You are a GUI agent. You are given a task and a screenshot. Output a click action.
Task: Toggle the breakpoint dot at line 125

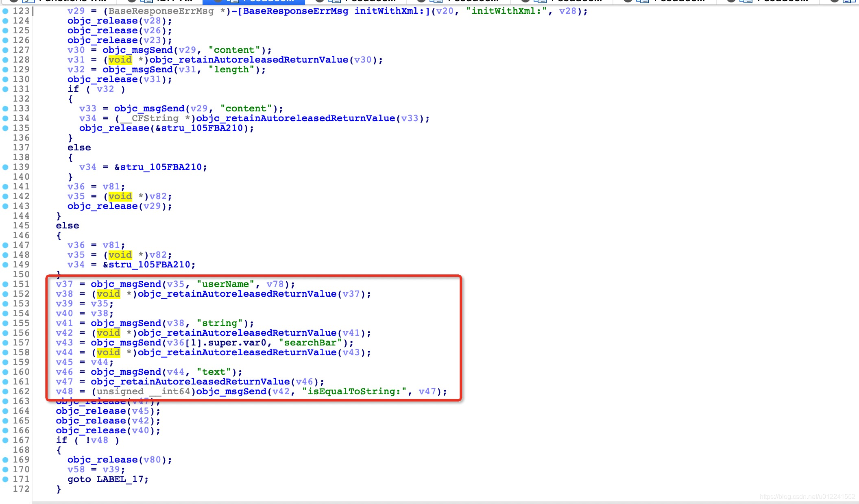tap(5, 30)
